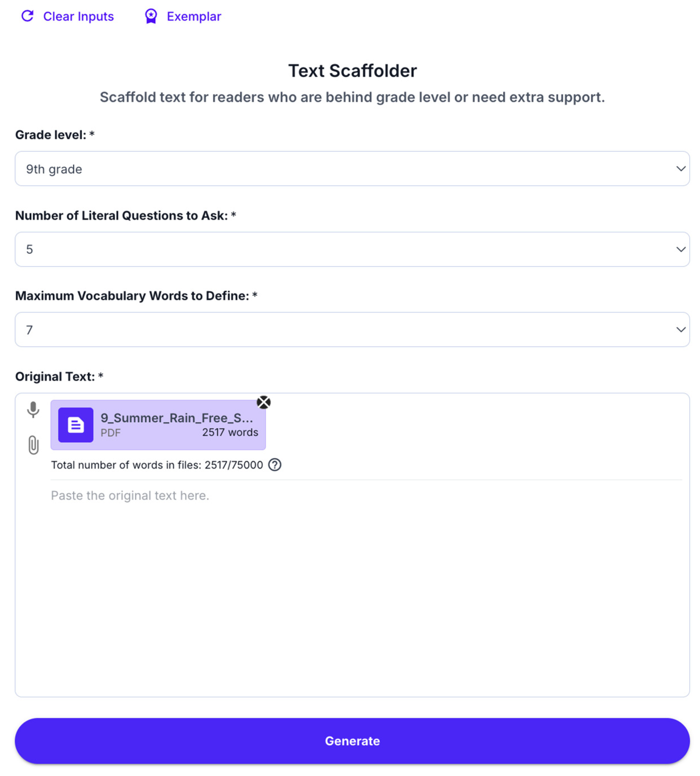The width and height of the screenshot is (700, 776).
Task: Expand the Number of Literal Questions dropdown
Action: click(352, 249)
